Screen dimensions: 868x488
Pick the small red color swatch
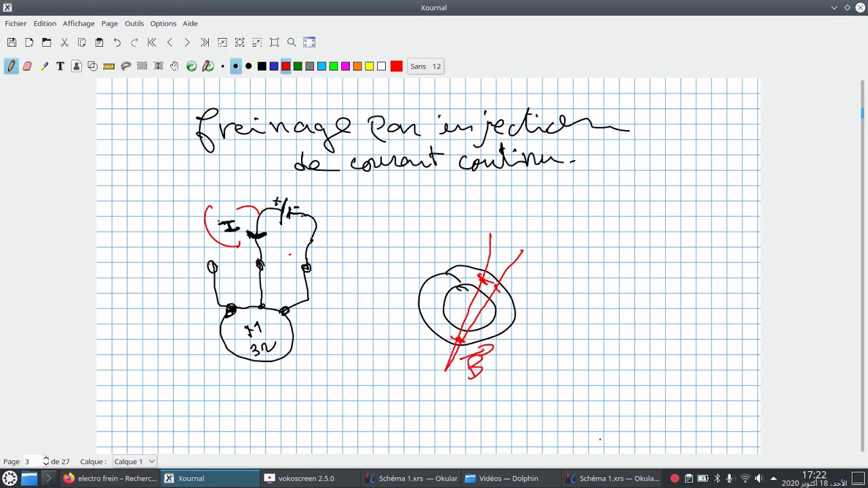coord(285,66)
